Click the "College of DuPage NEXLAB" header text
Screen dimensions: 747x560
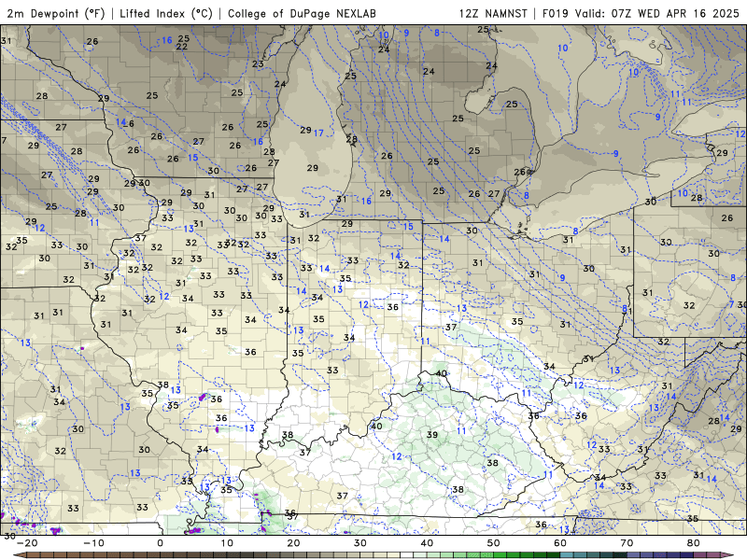[302, 13]
